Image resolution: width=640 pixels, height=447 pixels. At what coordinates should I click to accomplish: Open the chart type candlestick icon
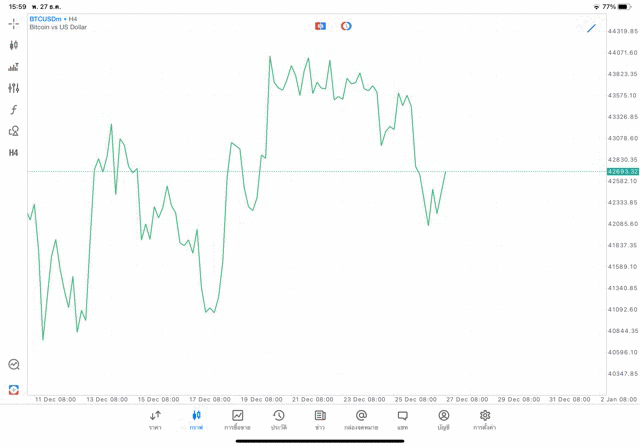[14, 45]
